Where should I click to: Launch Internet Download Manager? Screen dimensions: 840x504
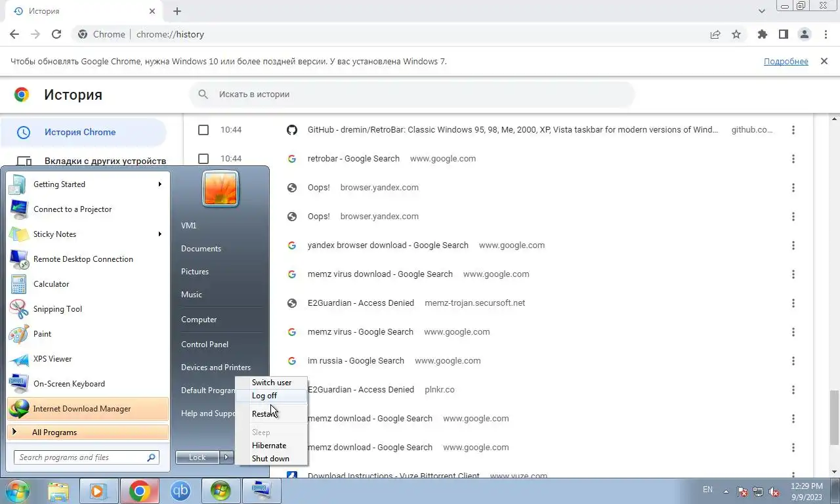[88, 409]
